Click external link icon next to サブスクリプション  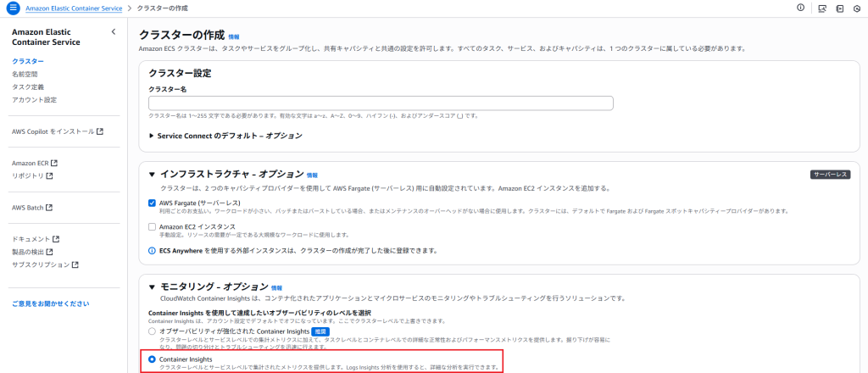[x=75, y=264]
